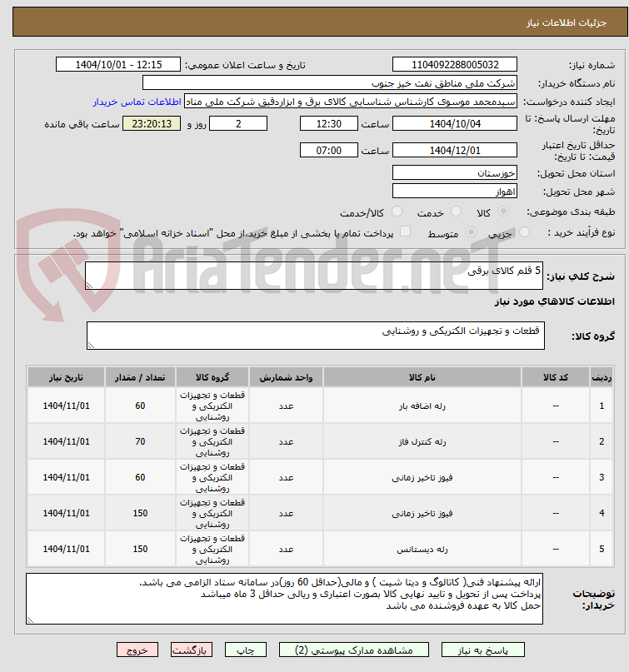Click the نام کالا column header

click(422, 377)
